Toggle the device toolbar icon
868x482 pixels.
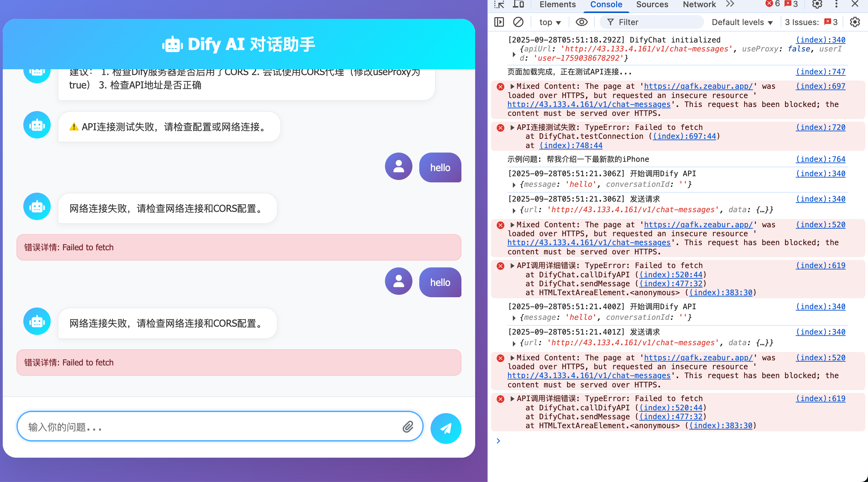point(518,4)
